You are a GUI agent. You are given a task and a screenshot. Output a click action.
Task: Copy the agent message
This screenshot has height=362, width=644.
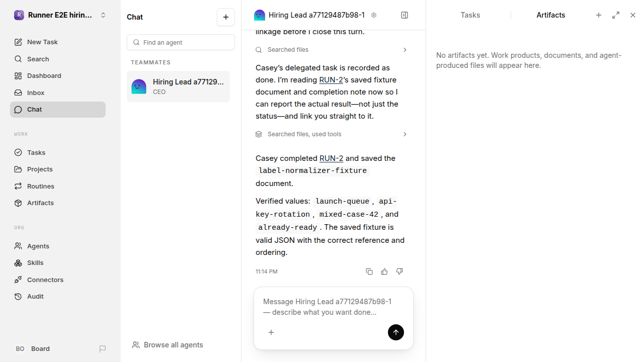click(369, 271)
